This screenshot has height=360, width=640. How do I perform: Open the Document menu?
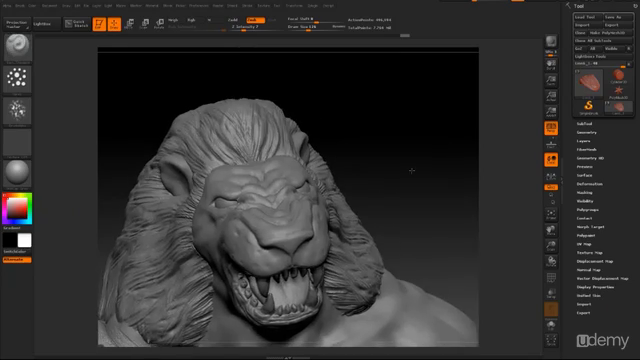click(x=49, y=6)
